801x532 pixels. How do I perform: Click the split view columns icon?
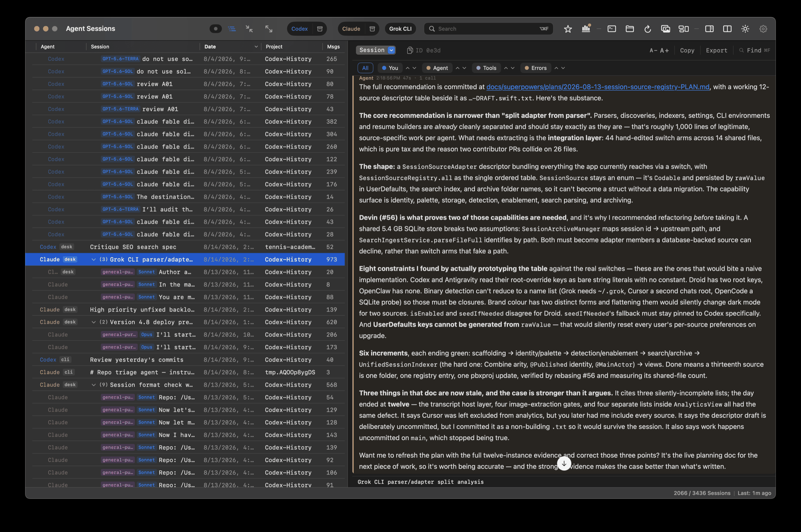[x=727, y=29]
